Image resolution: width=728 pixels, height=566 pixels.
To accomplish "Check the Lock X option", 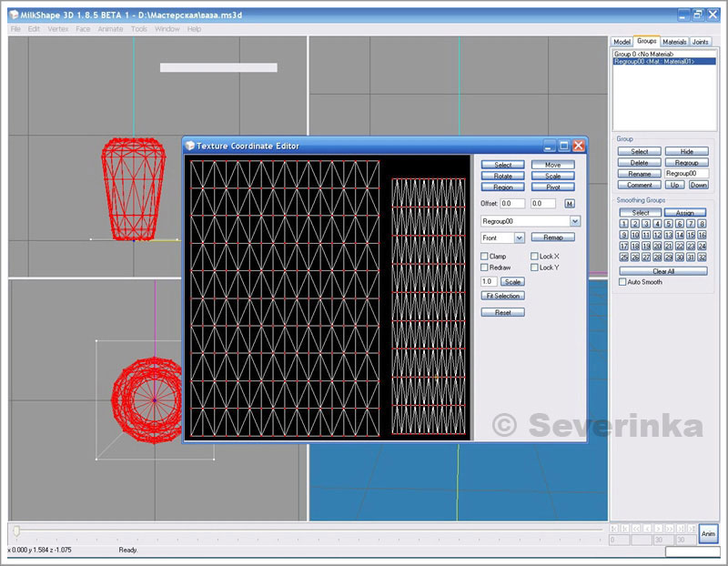I will [535, 257].
